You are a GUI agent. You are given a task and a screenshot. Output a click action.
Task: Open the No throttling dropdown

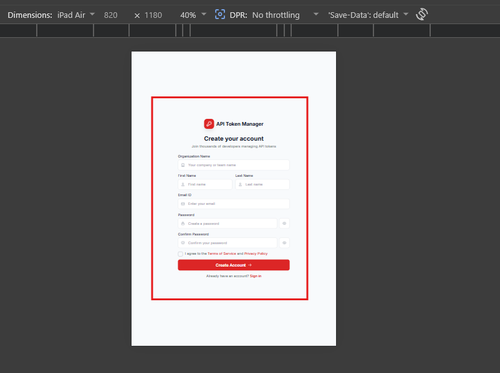[285, 15]
